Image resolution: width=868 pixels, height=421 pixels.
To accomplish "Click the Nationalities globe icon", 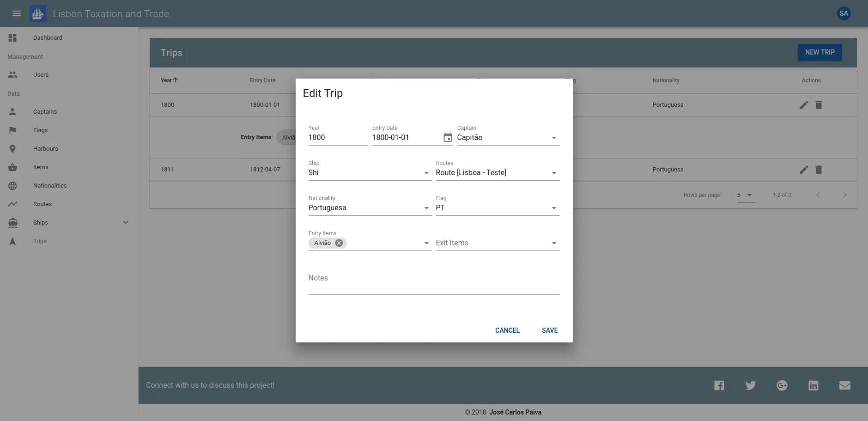I will (x=12, y=186).
